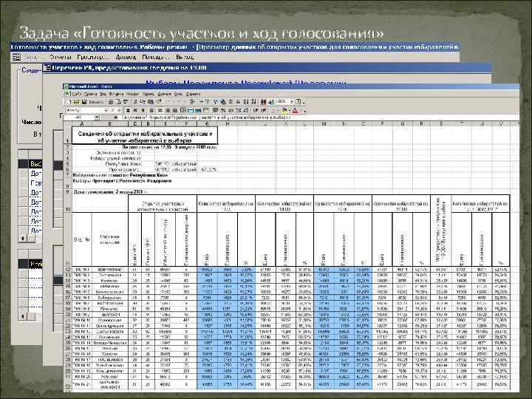Align cell text left

(151, 110)
